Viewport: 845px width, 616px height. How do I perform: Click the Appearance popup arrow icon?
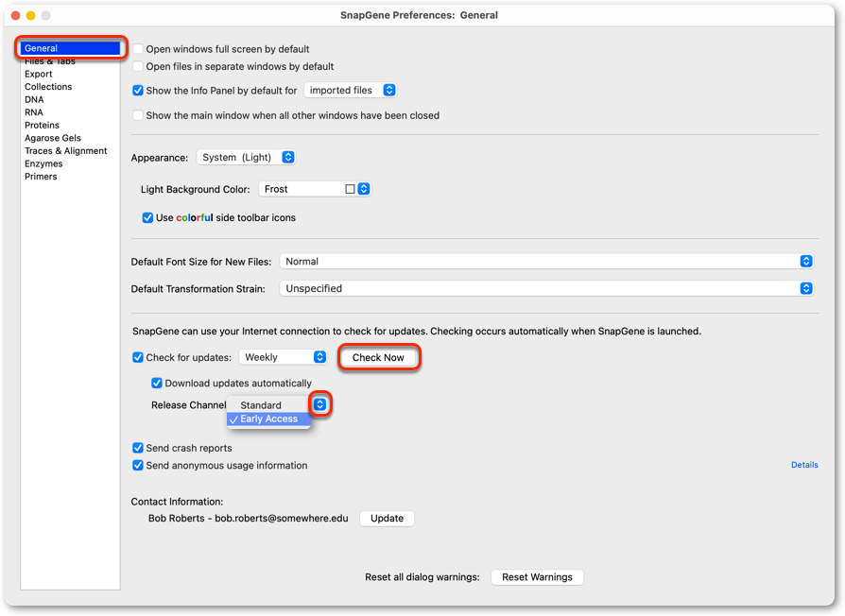[x=288, y=157]
